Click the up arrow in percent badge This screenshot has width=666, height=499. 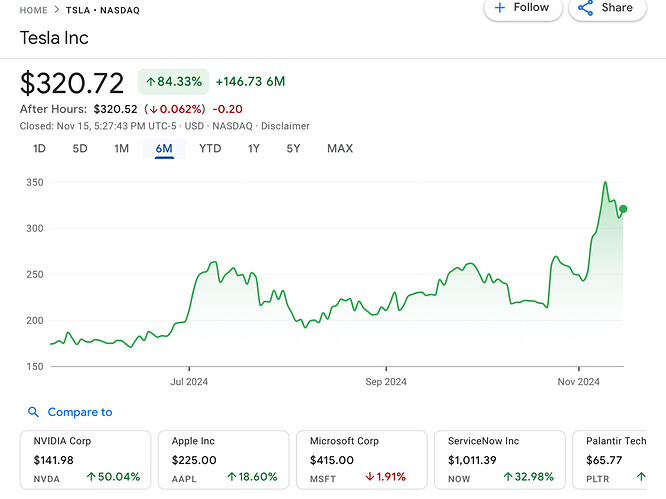(x=150, y=82)
